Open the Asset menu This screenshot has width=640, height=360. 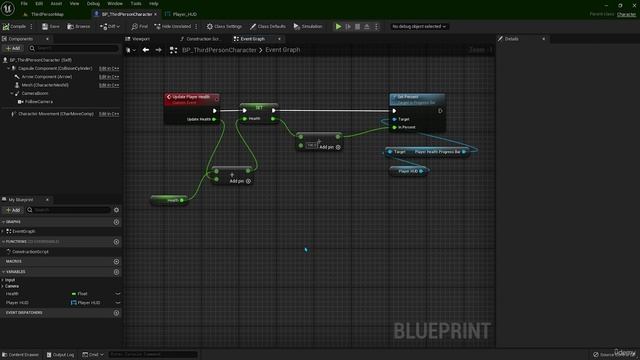pos(56,4)
